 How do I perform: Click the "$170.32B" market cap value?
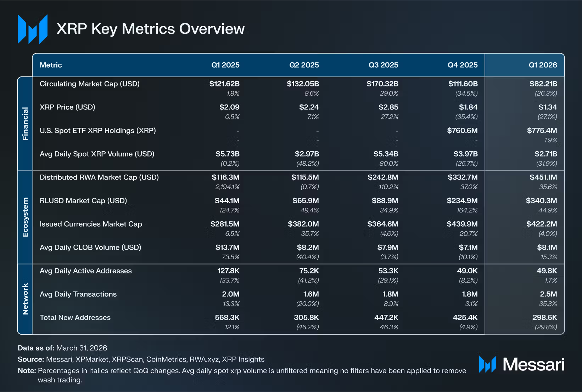382,84
